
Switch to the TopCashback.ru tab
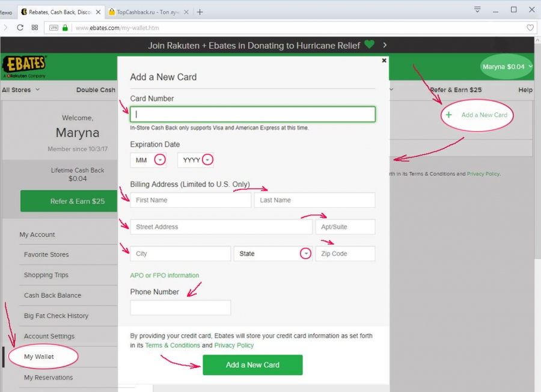148,12
